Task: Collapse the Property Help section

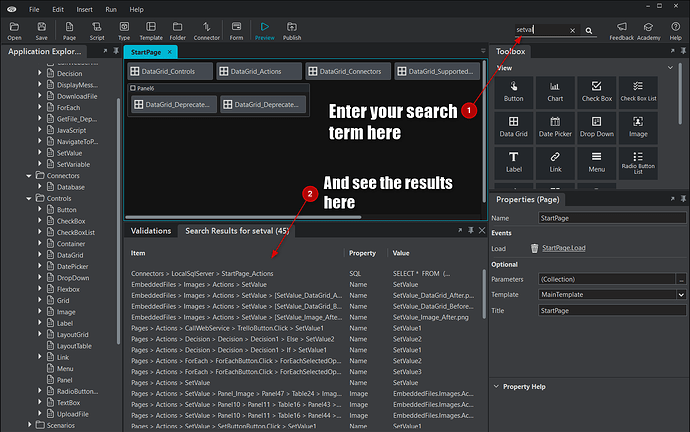Action: coord(496,386)
